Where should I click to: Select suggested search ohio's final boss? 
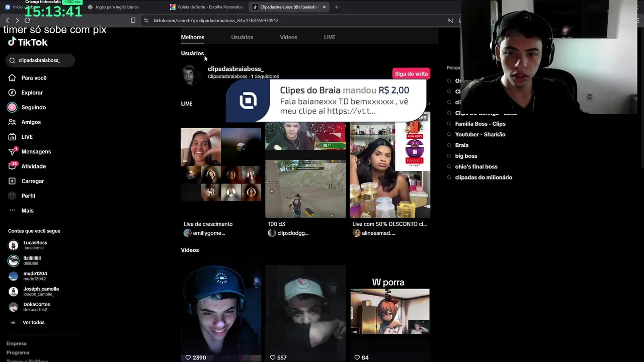[x=476, y=166]
